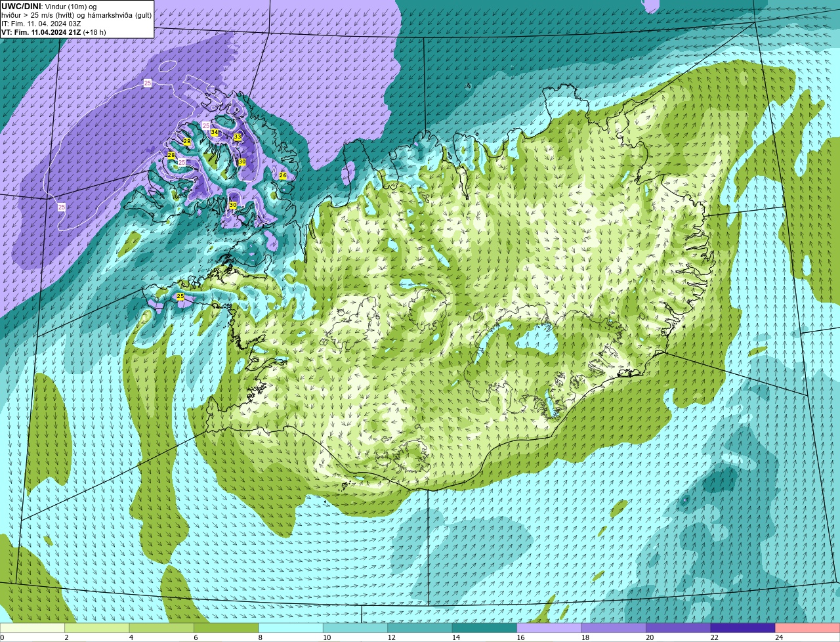840x642 pixels.
Task: Click the light lavender 16–18 m/s legend swatch
Action: pyautogui.click(x=551, y=628)
